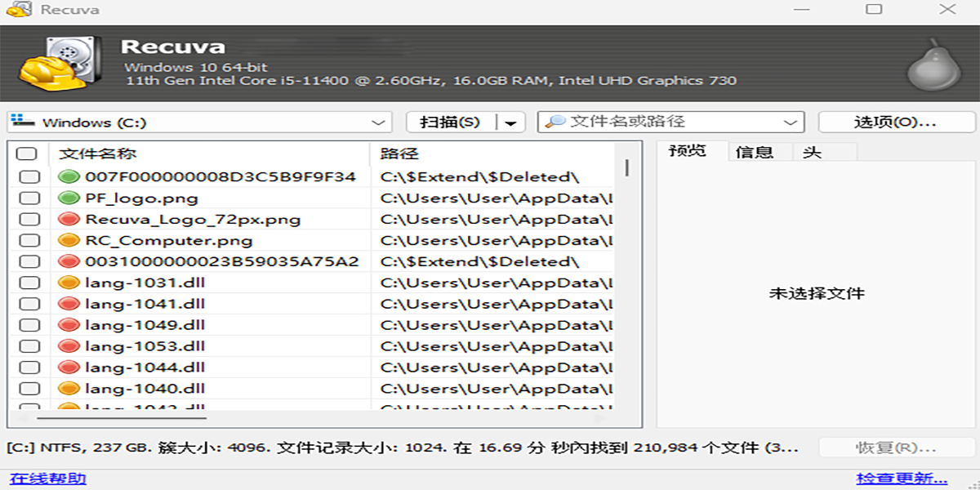Expand the filename or path filter dropdown
980x490 pixels.
tap(791, 122)
